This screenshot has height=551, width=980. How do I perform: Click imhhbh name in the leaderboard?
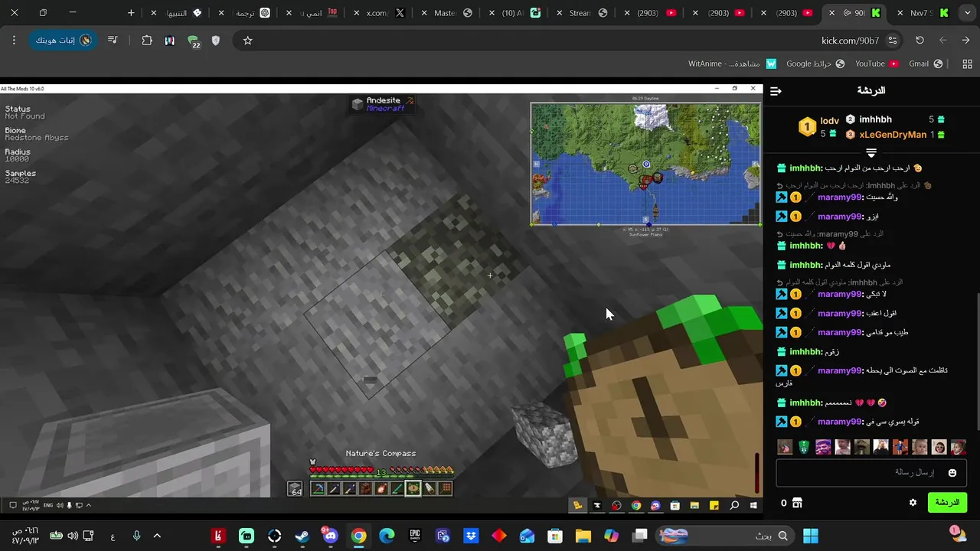[x=875, y=119]
